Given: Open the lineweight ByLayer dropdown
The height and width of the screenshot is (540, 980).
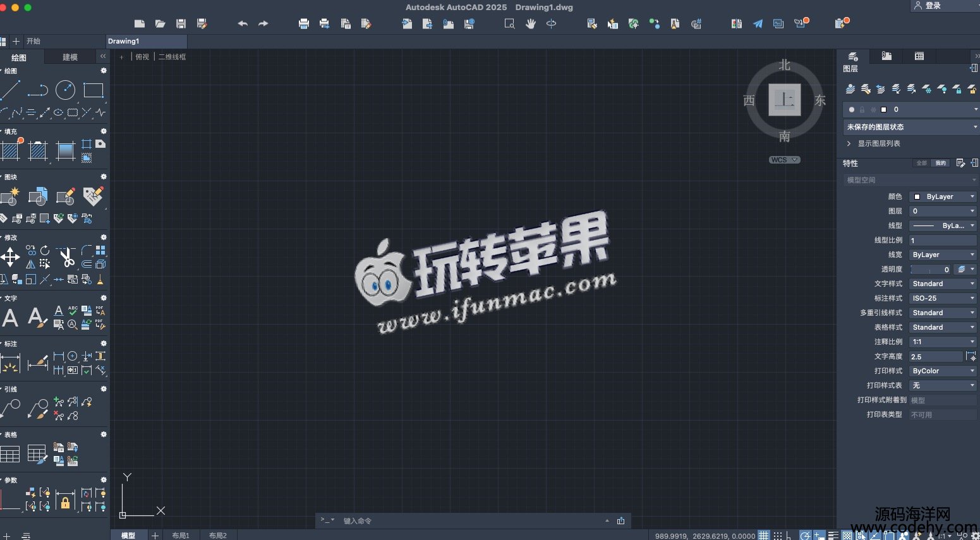Looking at the screenshot, I should click(943, 255).
